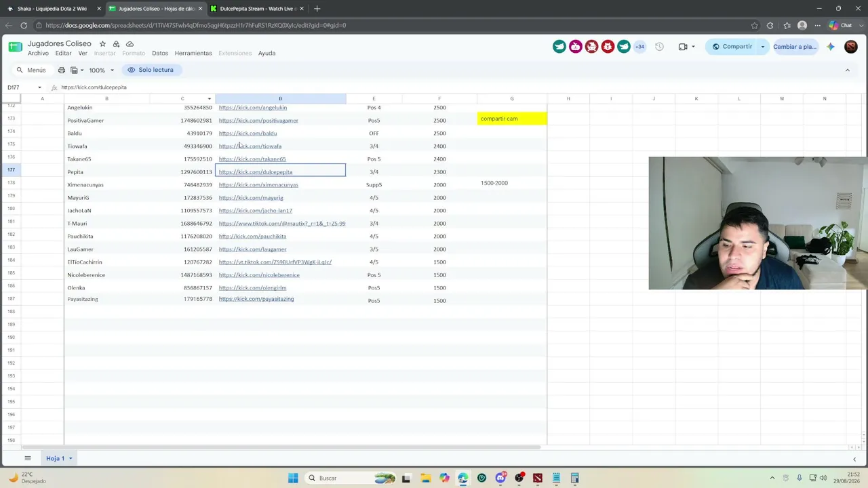Image resolution: width=868 pixels, height=488 pixels.
Task: Click the Menús search control
Action: (x=31, y=70)
